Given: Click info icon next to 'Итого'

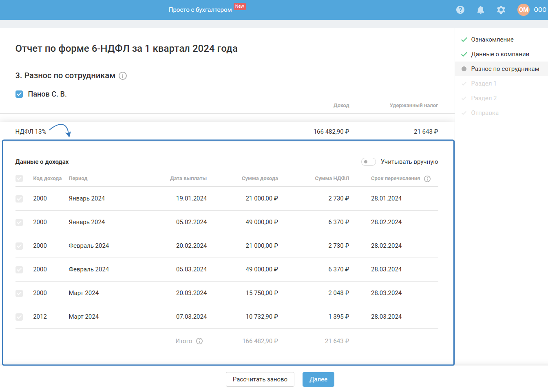Looking at the screenshot, I should [x=199, y=341].
